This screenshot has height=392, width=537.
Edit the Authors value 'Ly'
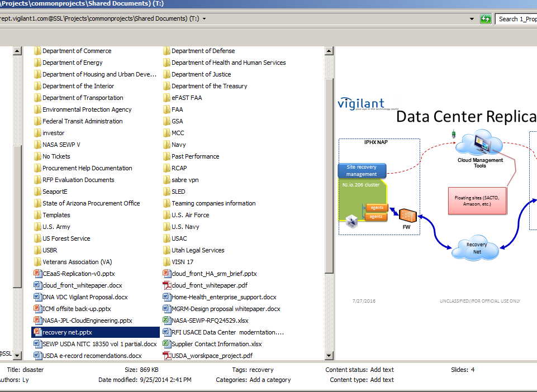point(26,380)
